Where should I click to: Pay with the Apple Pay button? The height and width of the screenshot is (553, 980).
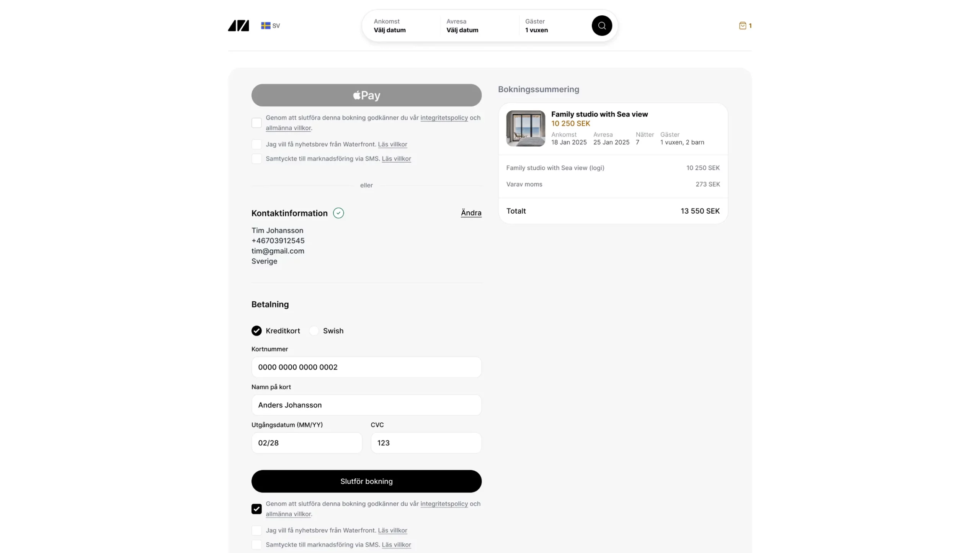click(x=366, y=95)
